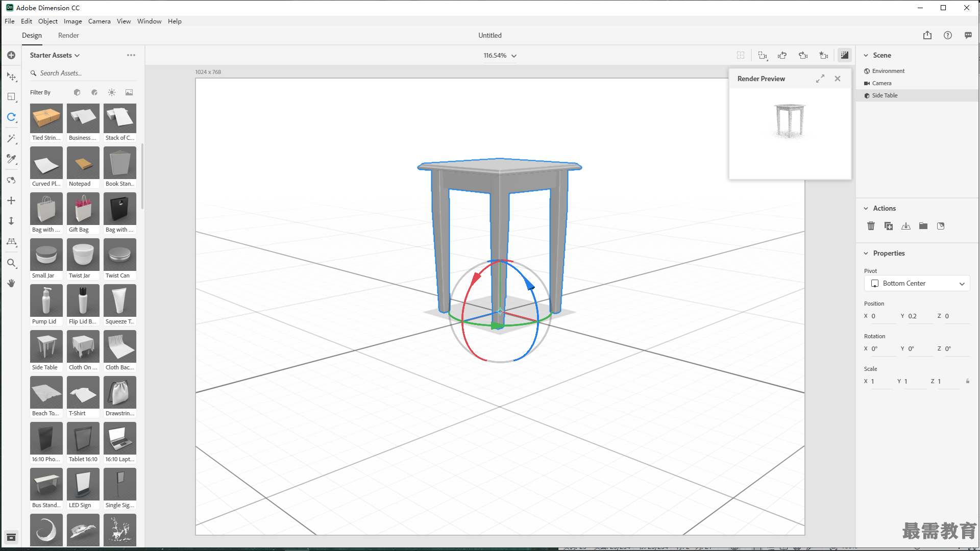Click the camera bookmarks icon in toolbar
Viewport: 980px width, 551px height.
[x=824, y=55]
